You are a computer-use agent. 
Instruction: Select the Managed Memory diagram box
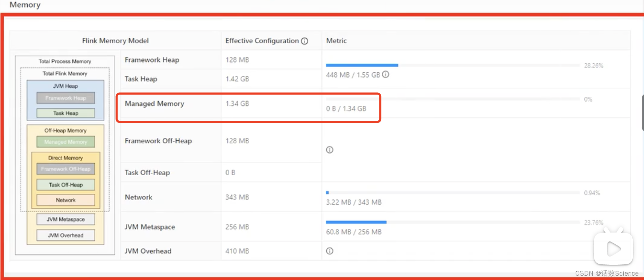[66, 142]
